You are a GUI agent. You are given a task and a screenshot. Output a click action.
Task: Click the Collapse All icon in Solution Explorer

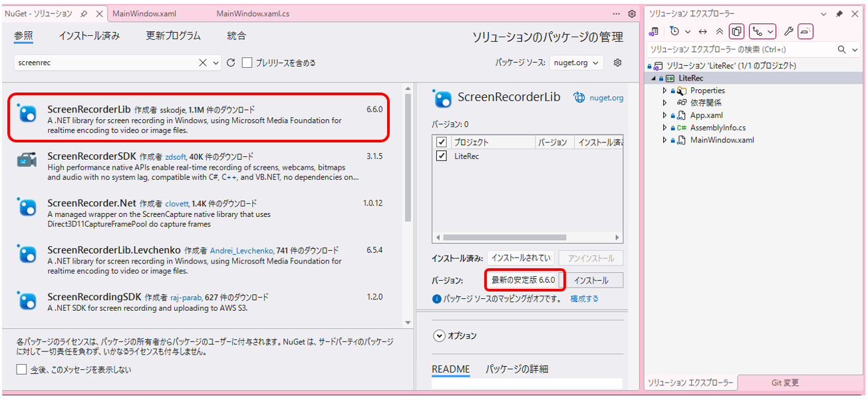click(x=719, y=31)
